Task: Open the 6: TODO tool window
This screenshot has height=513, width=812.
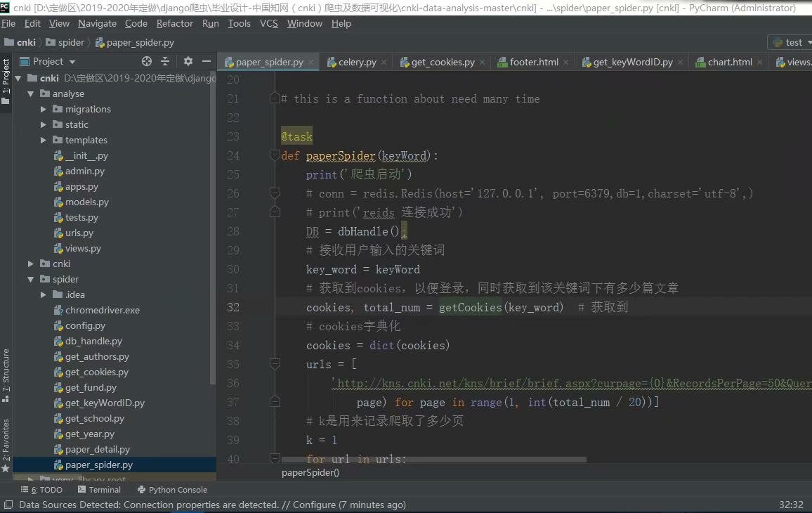Action: 42,489
